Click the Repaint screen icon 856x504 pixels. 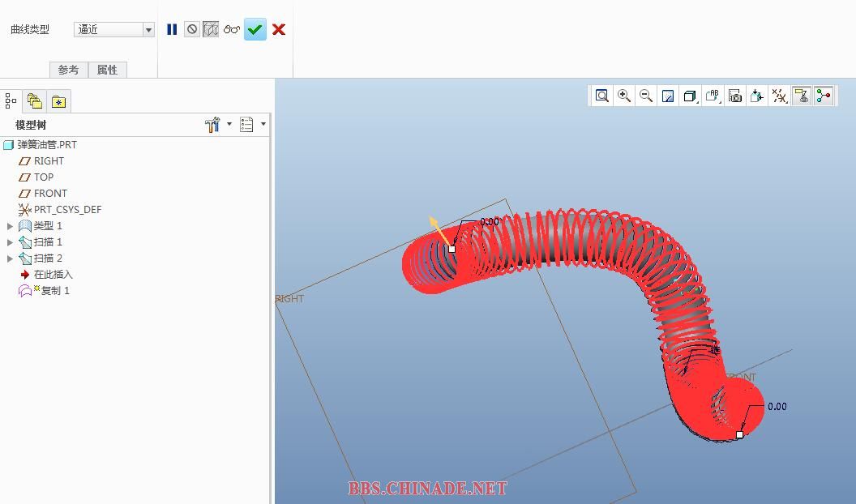[x=668, y=96]
